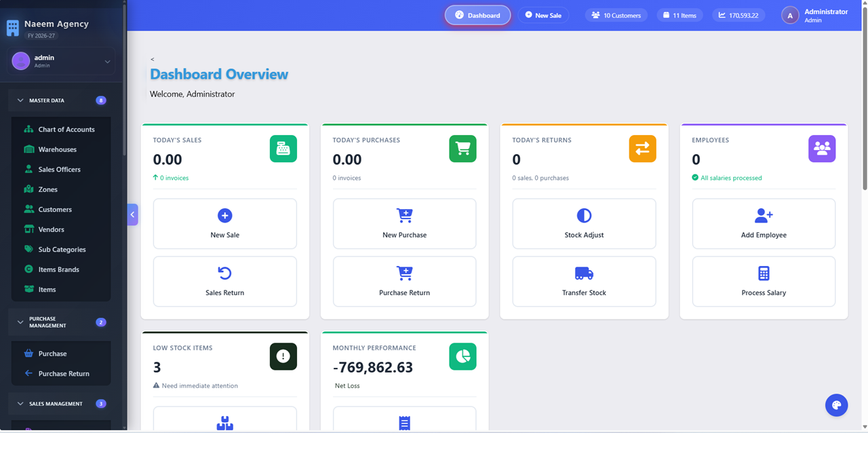Collapse the sidebar with the arrow handle
This screenshot has width=868, height=456.
(x=132, y=214)
